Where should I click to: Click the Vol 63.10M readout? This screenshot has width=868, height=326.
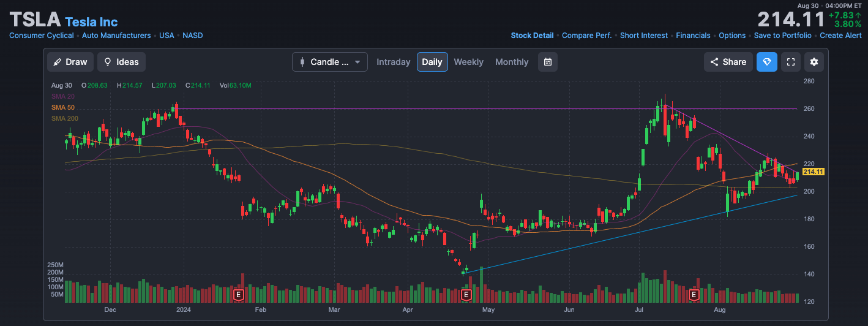point(235,85)
